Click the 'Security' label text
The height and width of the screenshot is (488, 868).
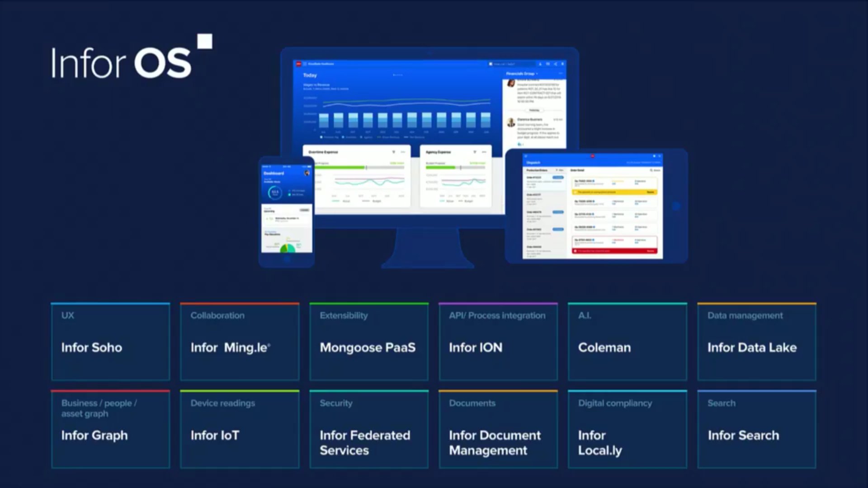(x=336, y=403)
